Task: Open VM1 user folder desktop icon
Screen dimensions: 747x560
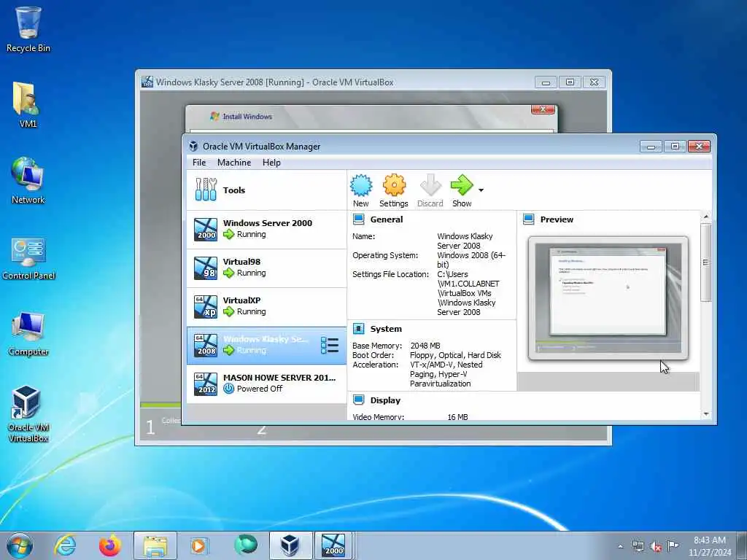Action: pyautogui.click(x=28, y=104)
